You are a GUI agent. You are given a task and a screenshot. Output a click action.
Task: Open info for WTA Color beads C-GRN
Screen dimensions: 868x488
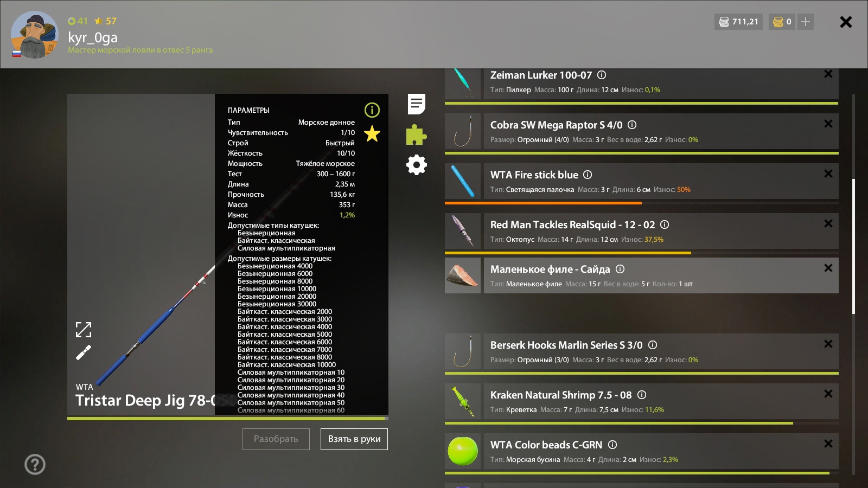coord(612,445)
